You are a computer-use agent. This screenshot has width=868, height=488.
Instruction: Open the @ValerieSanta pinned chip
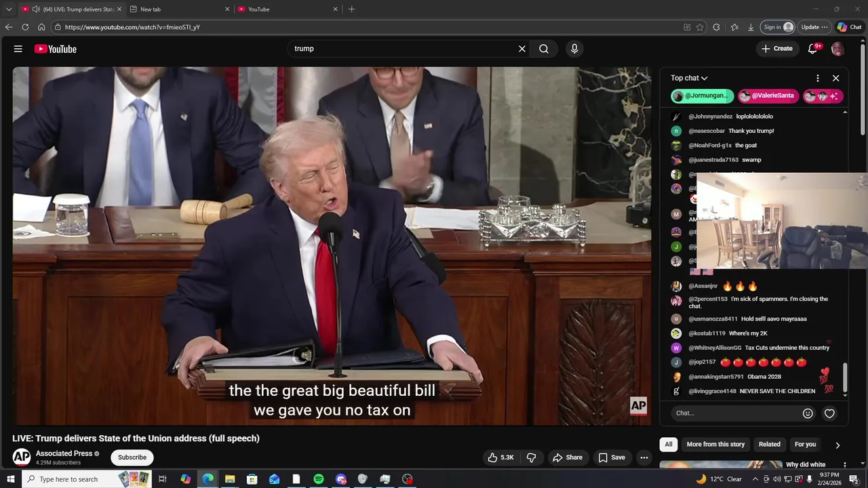pyautogui.click(x=767, y=96)
